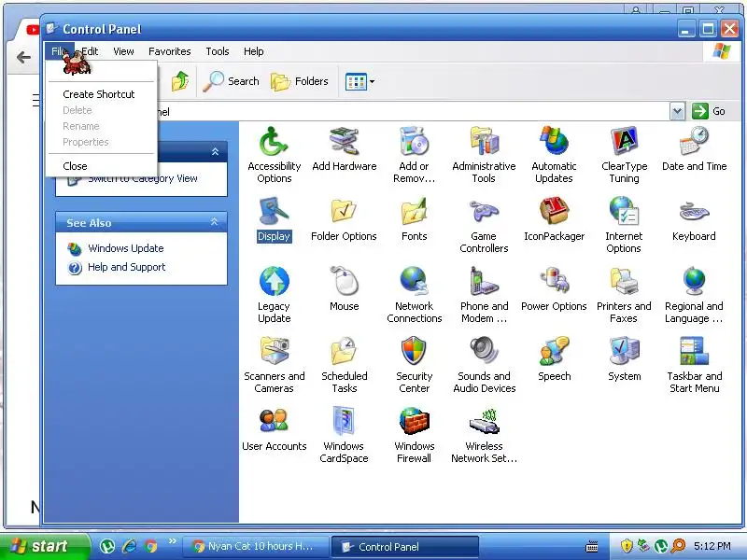Click Control Panel taskbar button

click(404, 547)
